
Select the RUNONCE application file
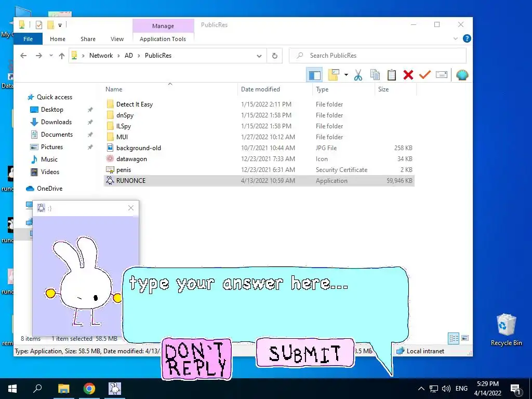click(259, 180)
